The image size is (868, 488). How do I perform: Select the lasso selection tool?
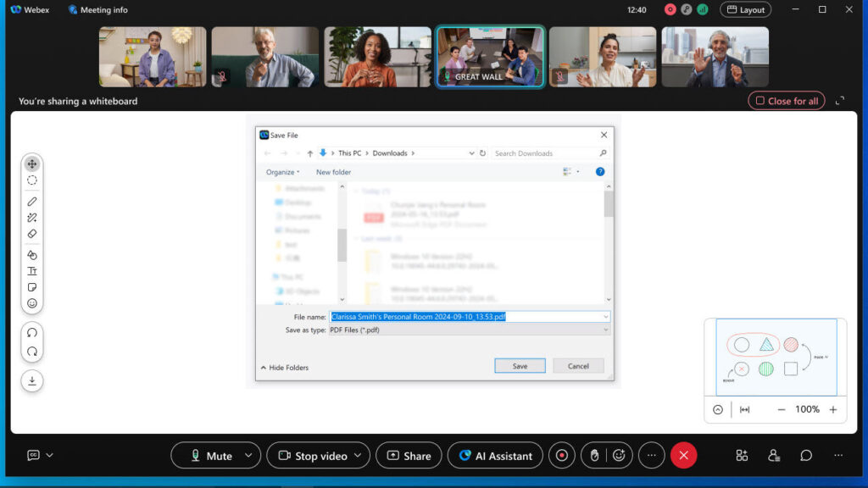coord(32,180)
